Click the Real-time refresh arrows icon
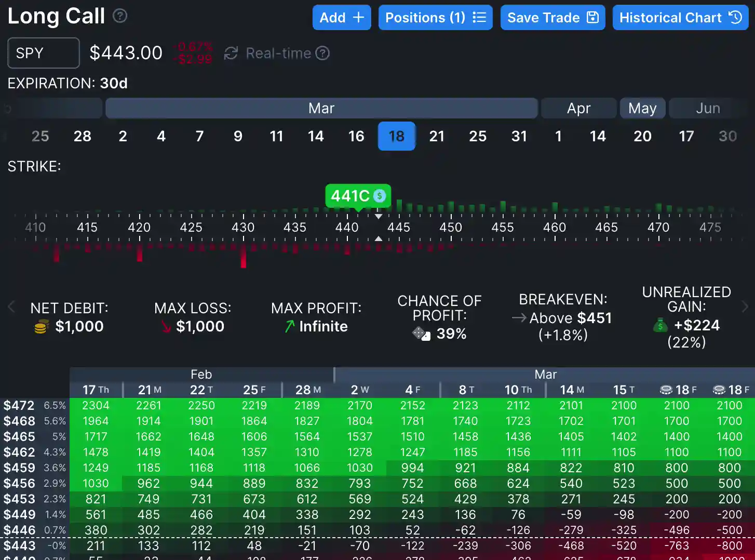755x560 pixels. tap(231, 53)
